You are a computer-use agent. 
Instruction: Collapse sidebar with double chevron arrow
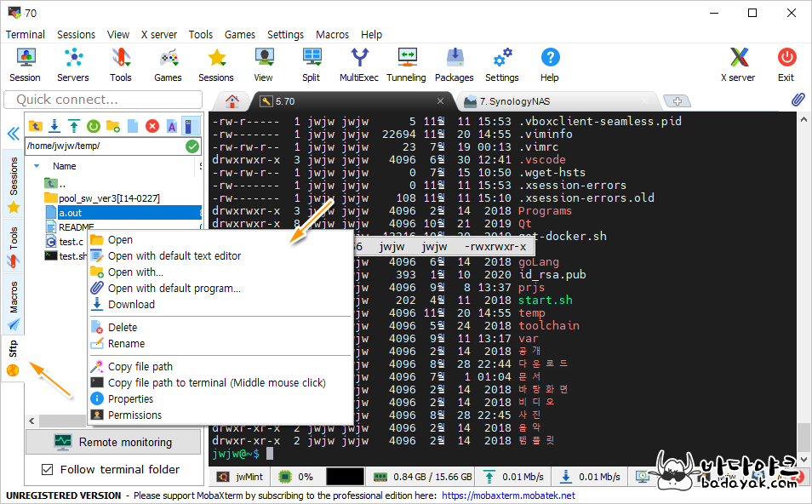coord(14,134)
